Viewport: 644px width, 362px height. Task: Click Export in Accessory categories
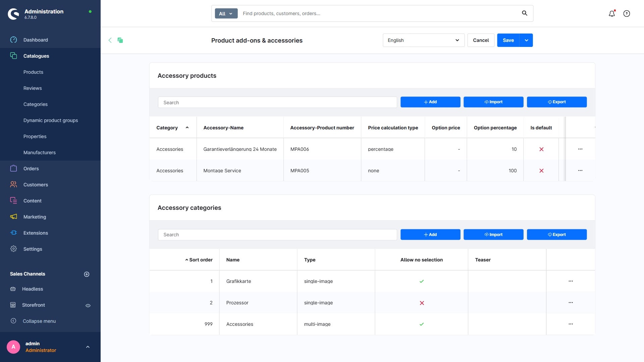556,235
